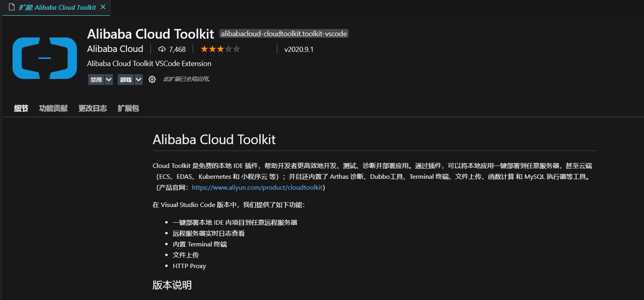
Task: Click the cloud download install count icon
Action: click(162, 49)
